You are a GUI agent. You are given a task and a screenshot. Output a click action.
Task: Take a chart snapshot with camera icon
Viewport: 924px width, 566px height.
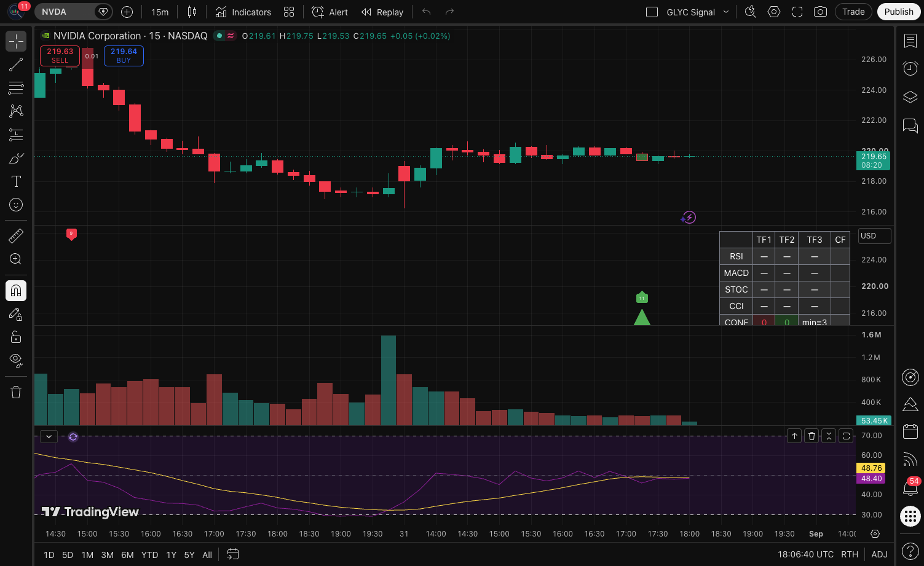tap(820, 12)
